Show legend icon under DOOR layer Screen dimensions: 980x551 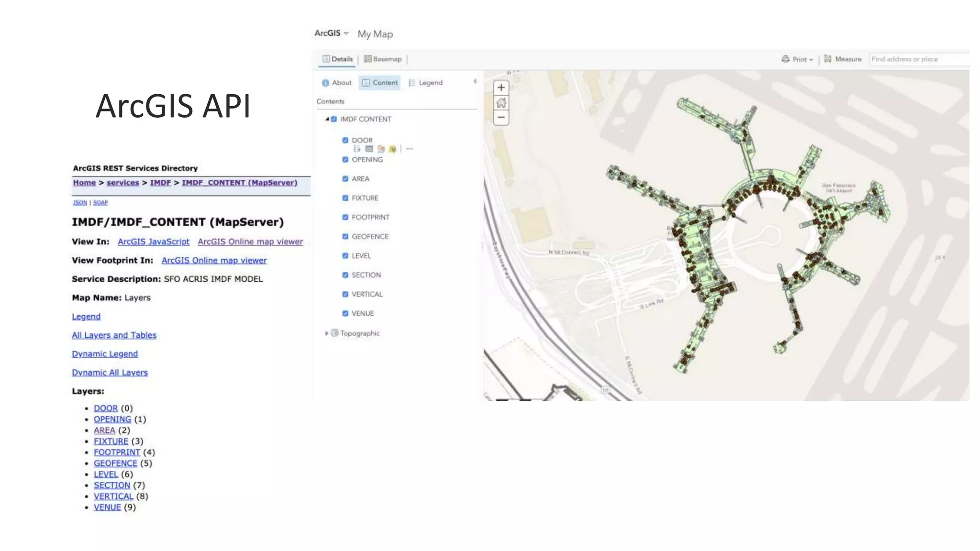point(357,149)
